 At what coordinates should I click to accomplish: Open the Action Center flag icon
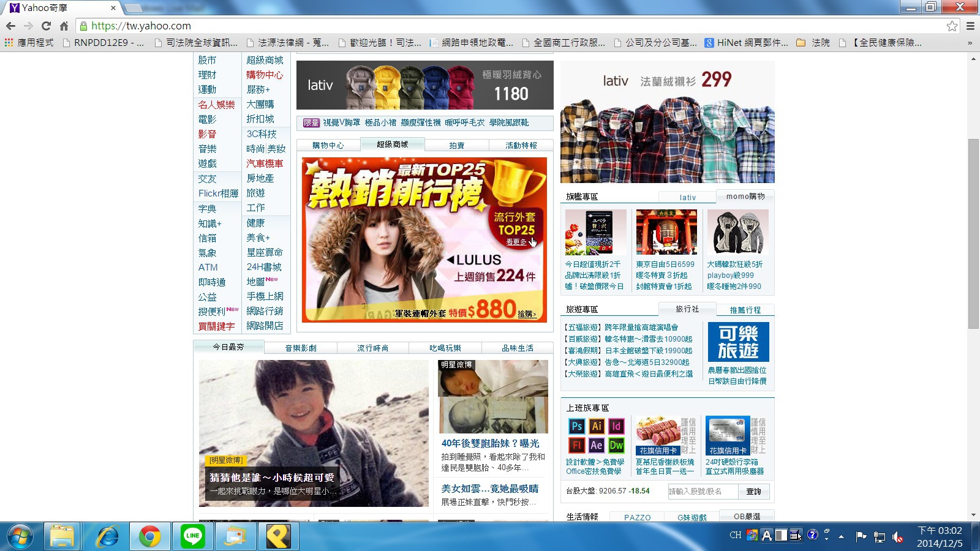[x=861, y=537]
